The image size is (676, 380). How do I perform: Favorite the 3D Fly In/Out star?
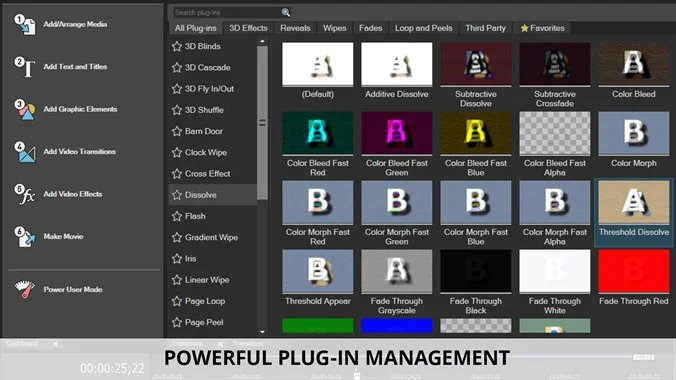click(177, 89)
